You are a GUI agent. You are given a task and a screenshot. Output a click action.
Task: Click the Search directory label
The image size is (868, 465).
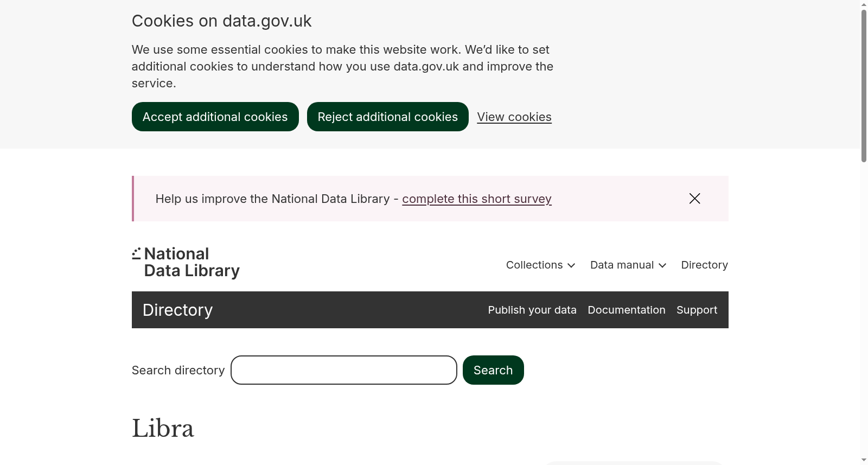tap(178, 370)
